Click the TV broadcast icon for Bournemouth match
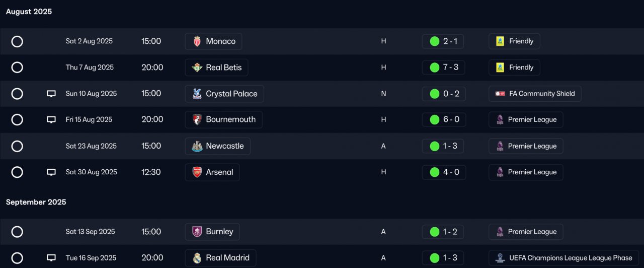Screen dimensions: 644x268 click(x=51, y=120)
